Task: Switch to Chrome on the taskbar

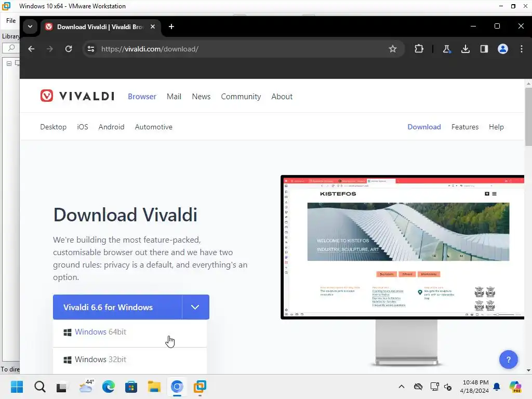Action: click(177, 387)
